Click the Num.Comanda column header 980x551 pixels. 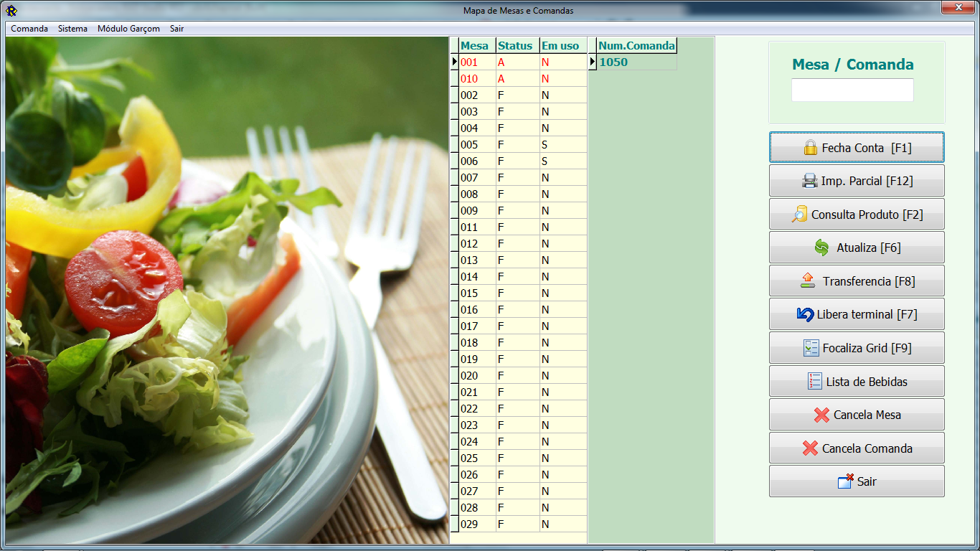tap(637, 46)
